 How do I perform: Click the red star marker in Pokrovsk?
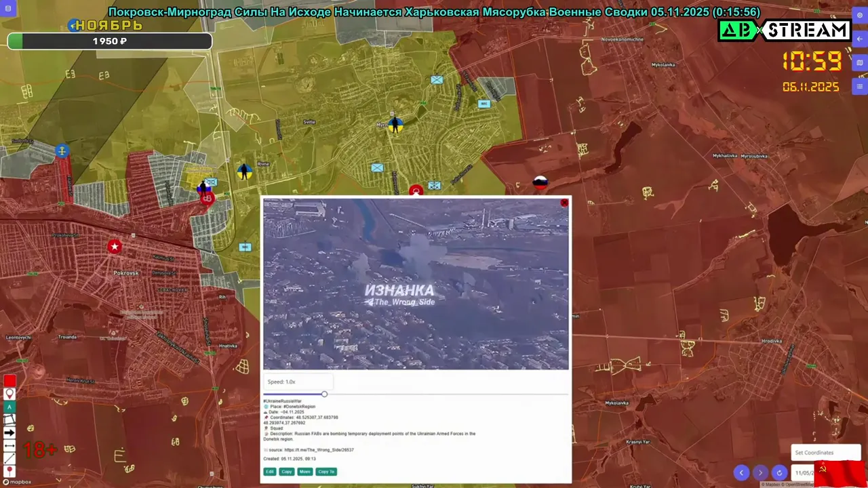coord(115,247)
